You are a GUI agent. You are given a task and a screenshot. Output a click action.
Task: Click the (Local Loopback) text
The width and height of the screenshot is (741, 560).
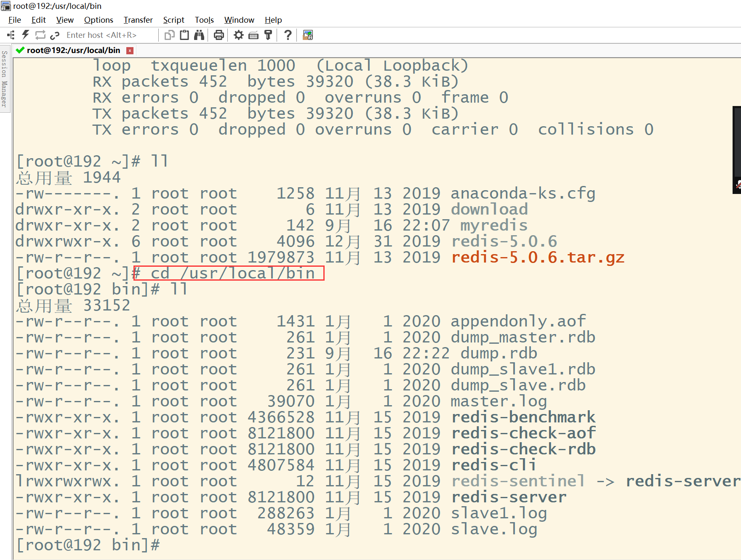pyautogui.click(x=392, y=65)
